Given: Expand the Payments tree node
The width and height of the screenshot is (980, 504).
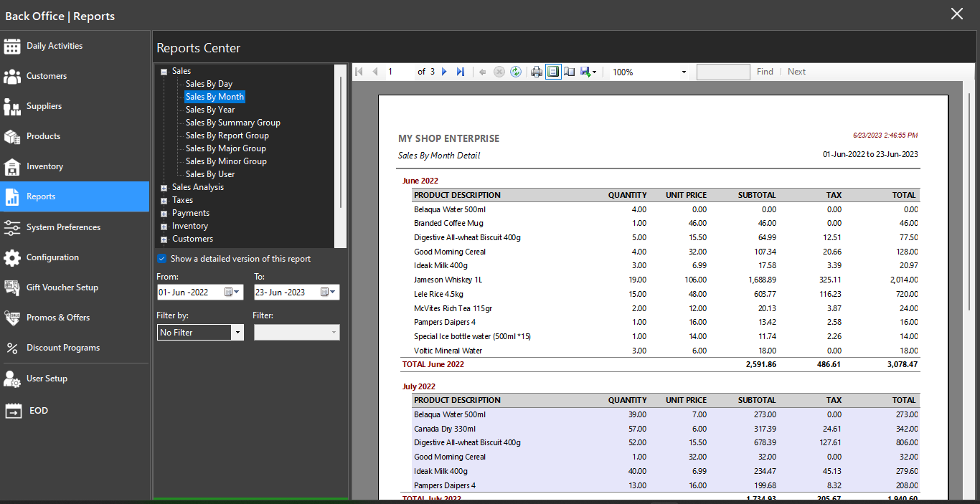Looking at the screenshot, I should (x=164, y=214).
